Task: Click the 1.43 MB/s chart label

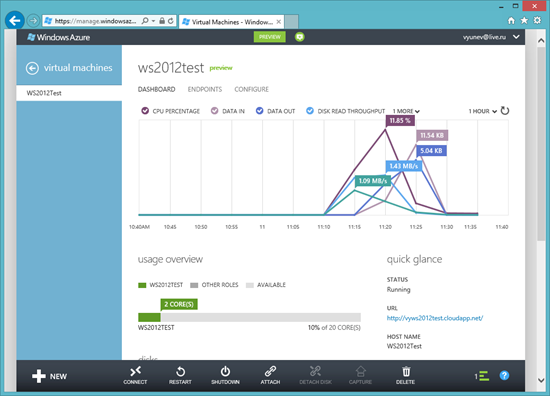Action: 404,166
